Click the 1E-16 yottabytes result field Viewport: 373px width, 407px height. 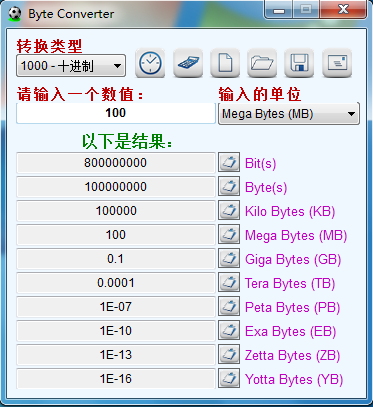click(x=116, y=379)
